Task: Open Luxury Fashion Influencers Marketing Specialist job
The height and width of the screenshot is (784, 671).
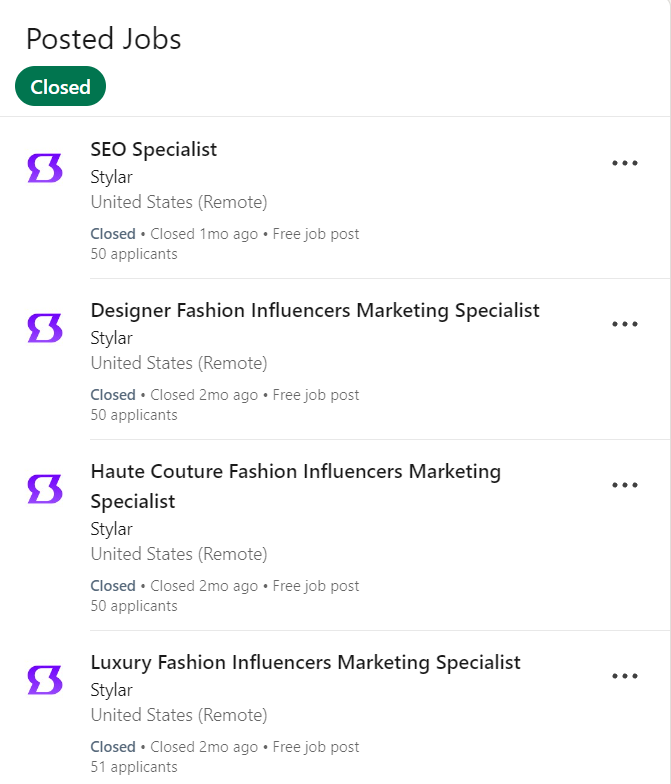Action: (x=305, y=662)
